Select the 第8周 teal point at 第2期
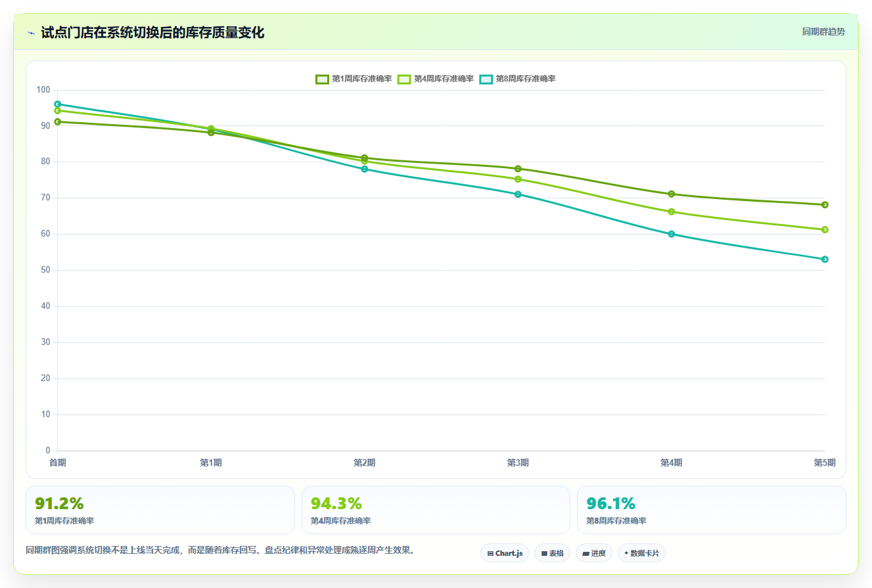This screenshot has height=588, width=872. point(365,169)
